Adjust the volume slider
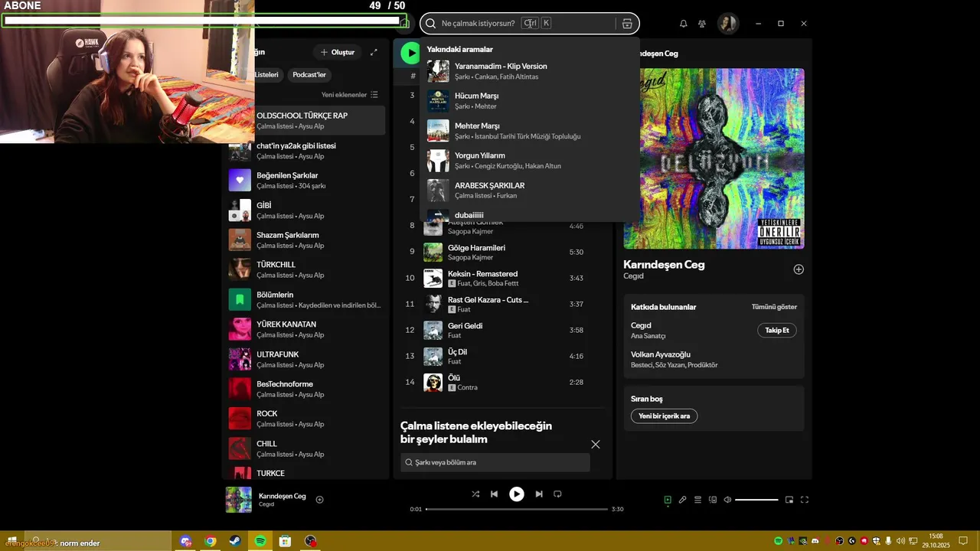This screenshot has width=980, height=551. (x=756, y=500)
